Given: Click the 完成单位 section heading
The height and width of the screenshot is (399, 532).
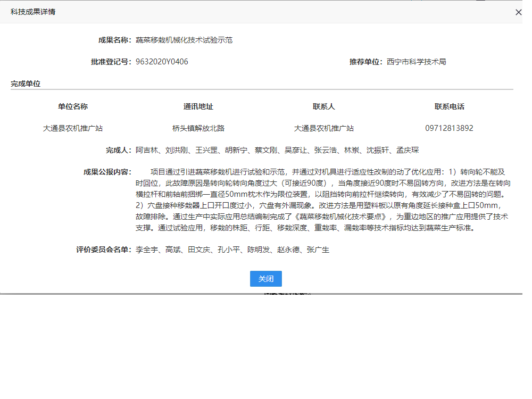Looking at the screenshot, I should point(26,84).
